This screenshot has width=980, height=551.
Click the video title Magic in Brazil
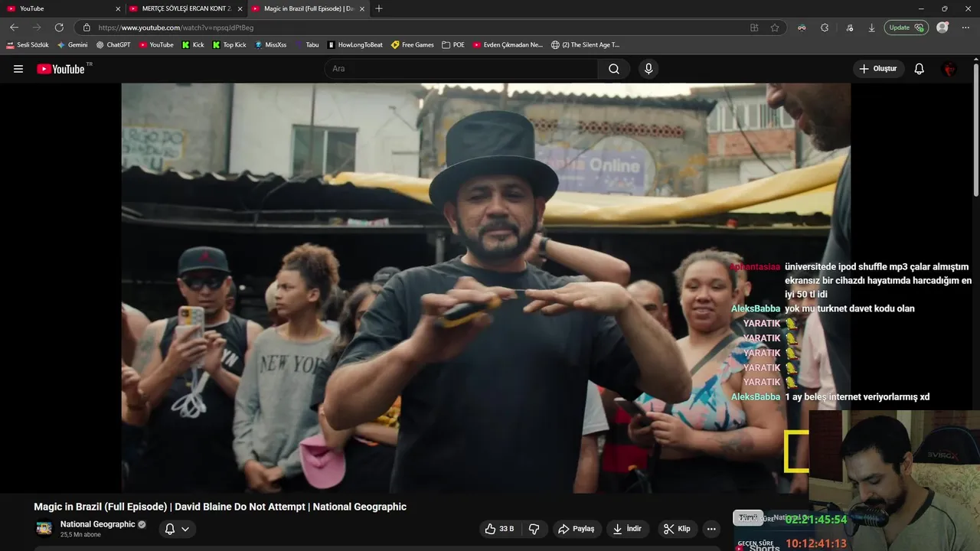[220, 507]
